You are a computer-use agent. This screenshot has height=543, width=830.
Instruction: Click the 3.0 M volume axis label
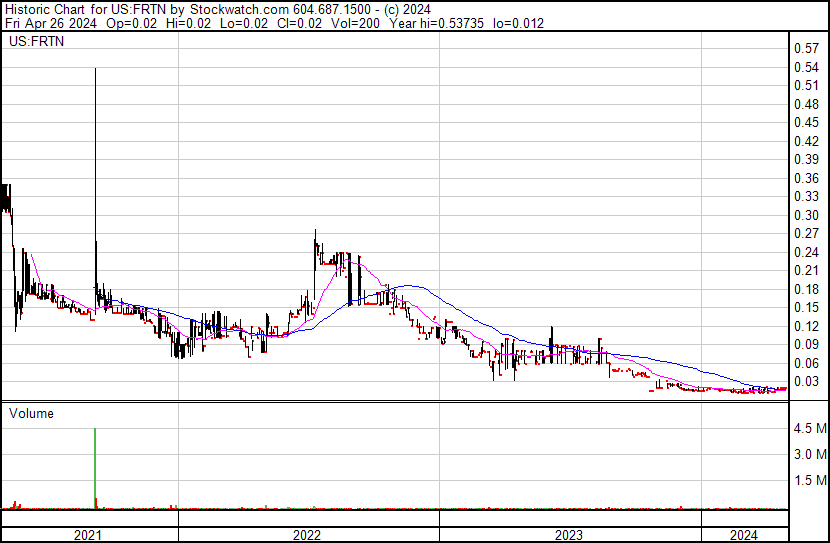[x=808, y=455]
